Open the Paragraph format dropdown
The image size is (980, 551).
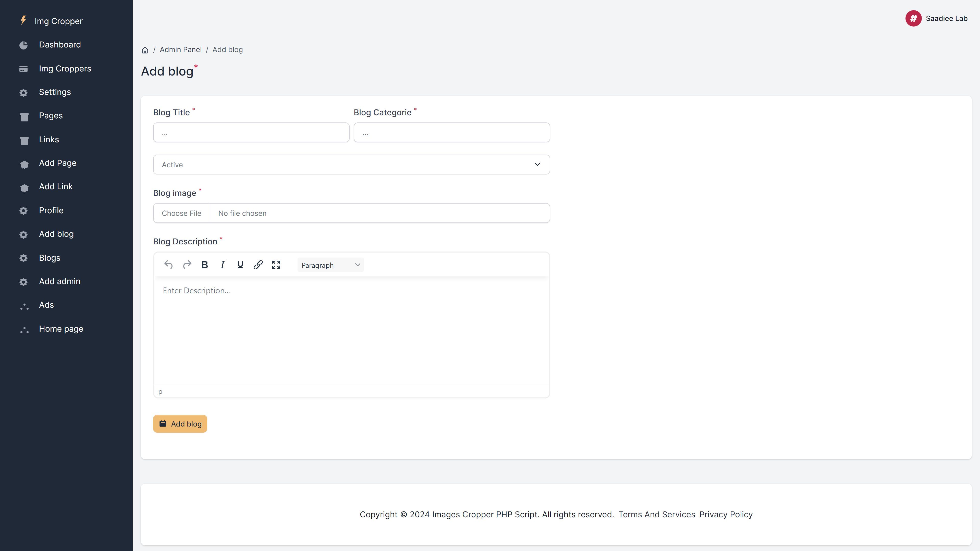pos(330,265)
